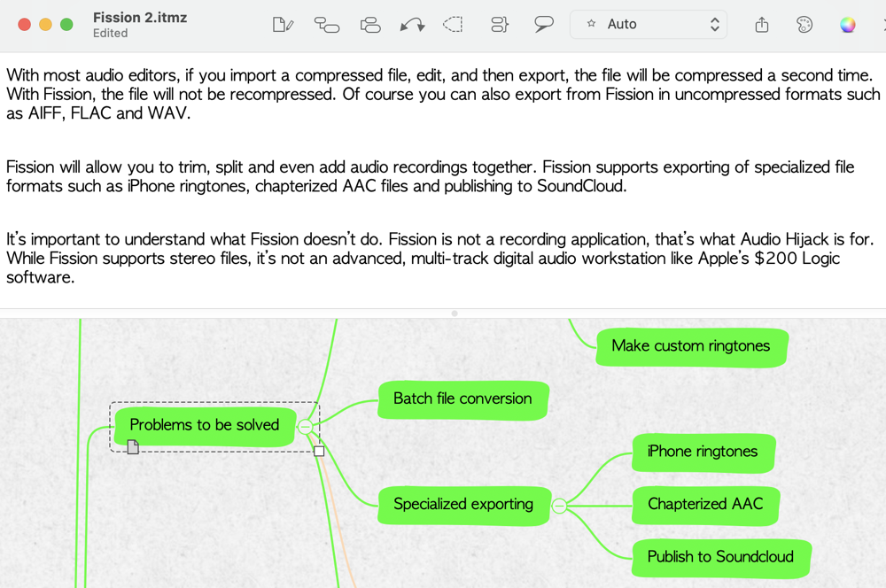Add a child topic using the toolbar
Viewport: 886px width, 588px height.
coord(327,25)
